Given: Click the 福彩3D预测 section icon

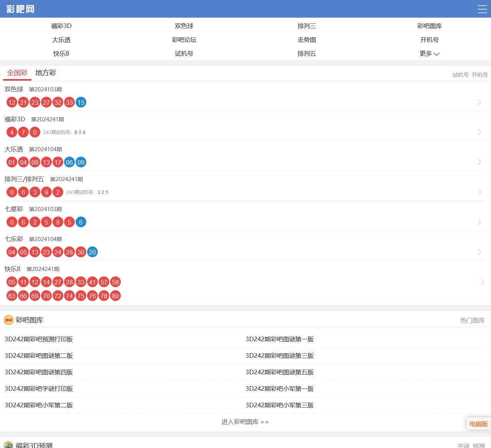Looking at the screenshot, I should (x=8, y=445).
